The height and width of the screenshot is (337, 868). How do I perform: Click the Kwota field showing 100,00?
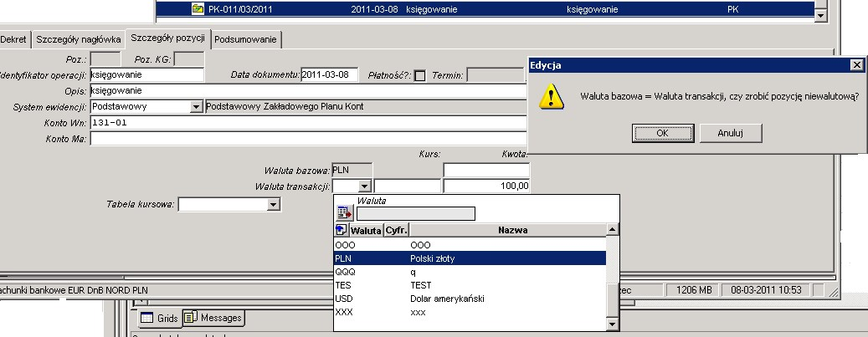tap(486, 186)
